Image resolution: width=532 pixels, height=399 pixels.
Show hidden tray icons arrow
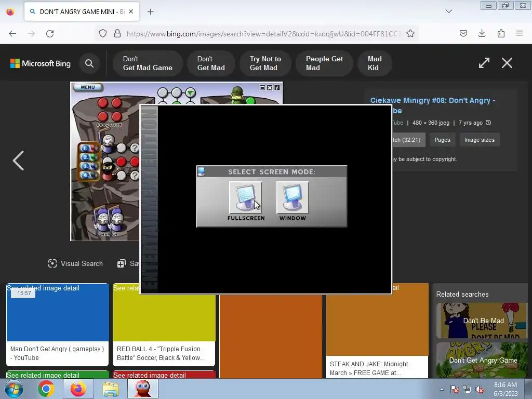coord(442,389)
